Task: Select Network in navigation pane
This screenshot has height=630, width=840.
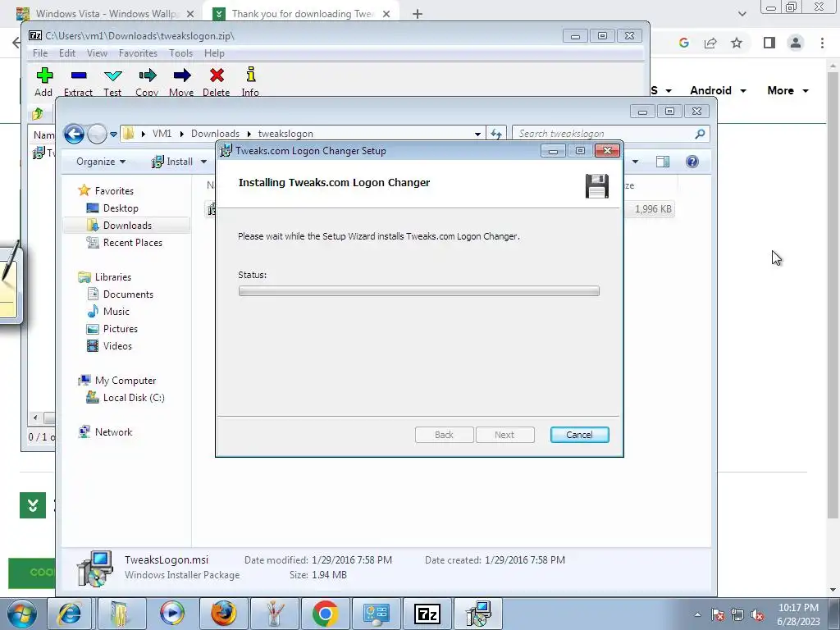Action: pos(113,432)
